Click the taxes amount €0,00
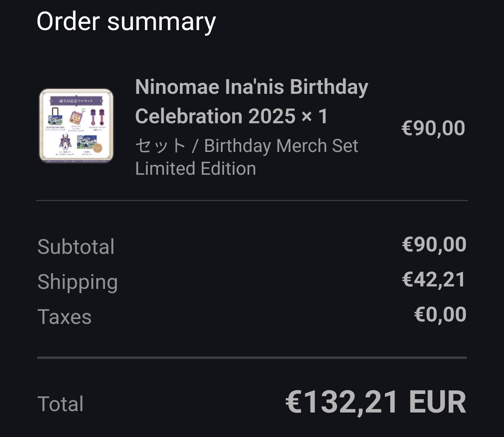Viewport: 504px width, 437px height. pyautogui.click(x=440, y=314)
